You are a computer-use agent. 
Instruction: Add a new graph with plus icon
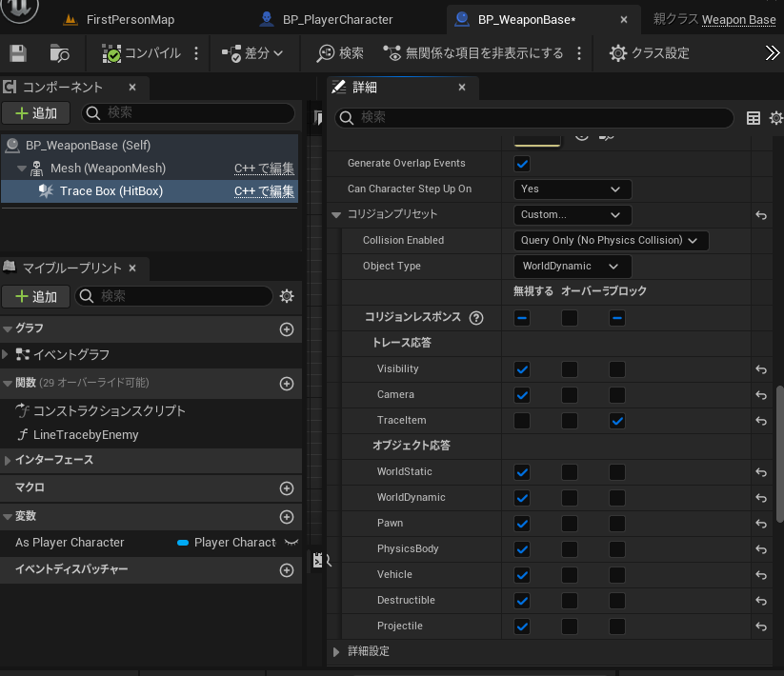pos(287,329)
